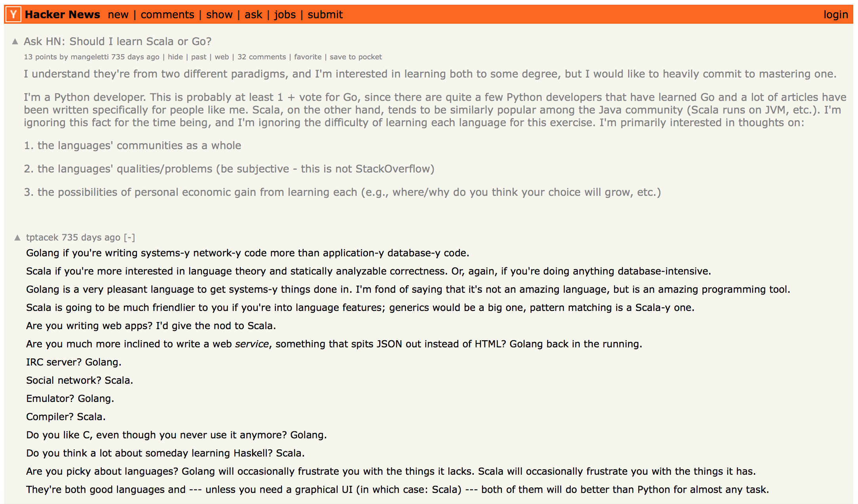
Task: Open the 32 comments link
Action: (x=262, y=57)
